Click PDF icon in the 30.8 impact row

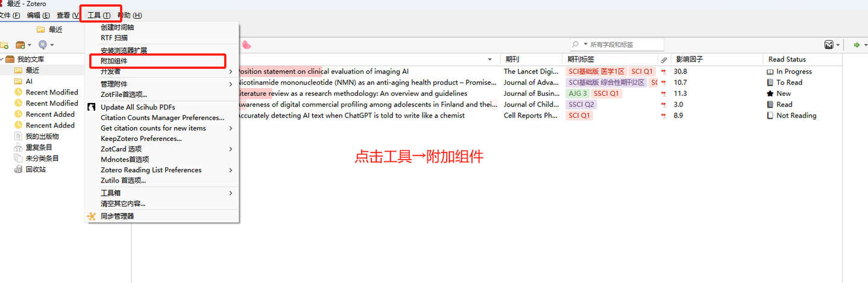(664, 72)
